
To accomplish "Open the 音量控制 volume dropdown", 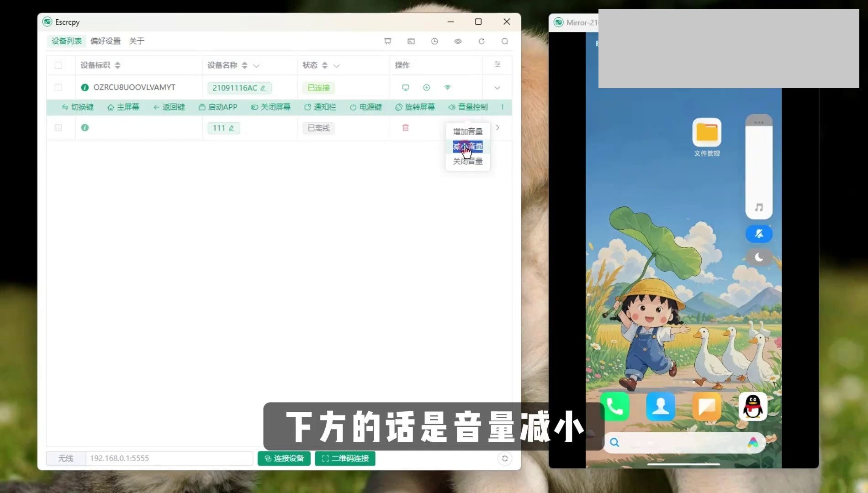I will (468, 107).
